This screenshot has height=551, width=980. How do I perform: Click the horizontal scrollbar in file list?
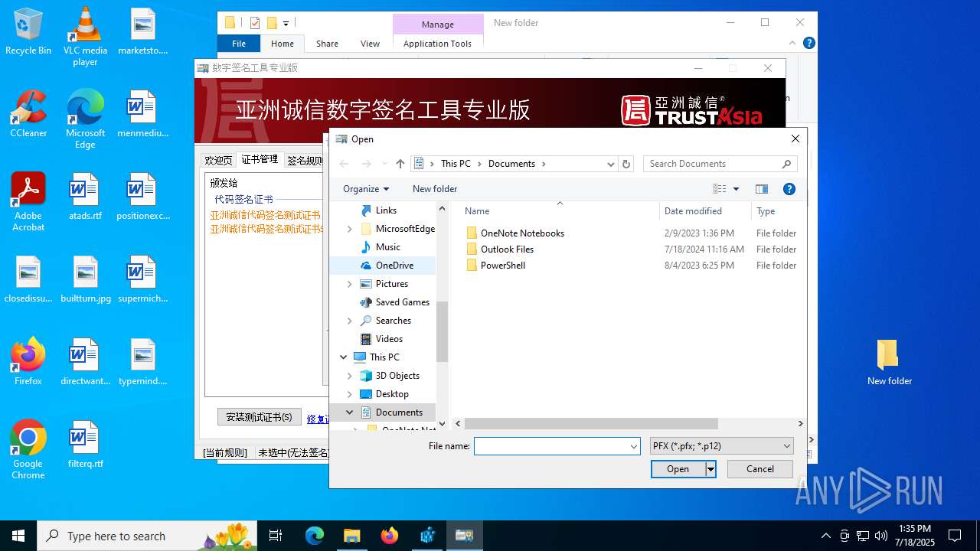(590, 423)
